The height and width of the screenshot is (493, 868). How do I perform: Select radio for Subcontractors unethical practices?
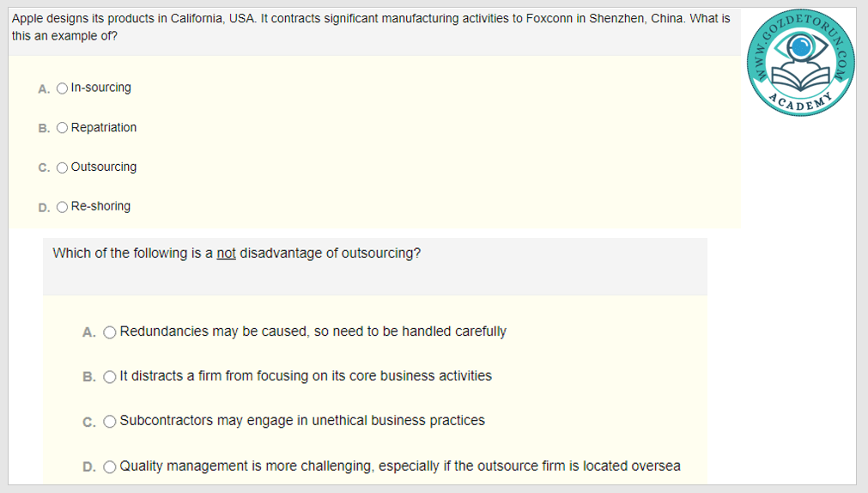point(110,422)
